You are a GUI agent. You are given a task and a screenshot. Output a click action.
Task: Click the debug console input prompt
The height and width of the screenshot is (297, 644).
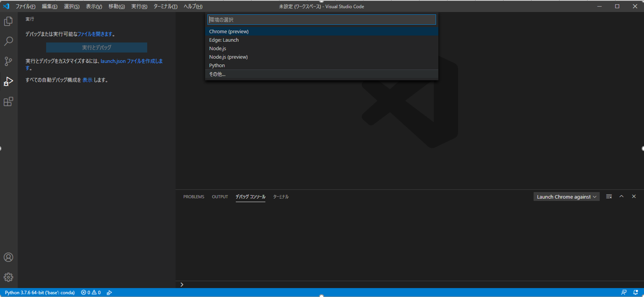point(409,285)
